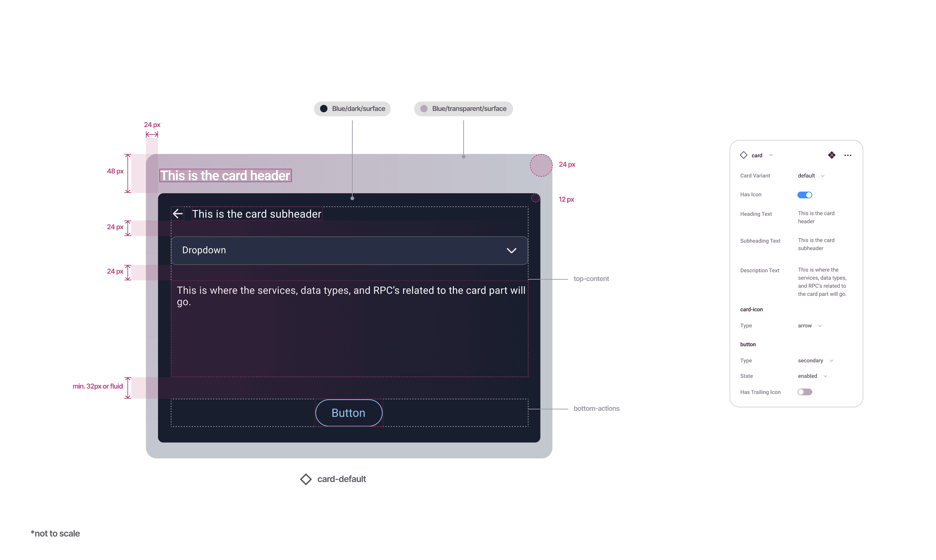
Task: Open the card-icon Type arrow dropdown
Action: pyautogui.click(x=810, y=326)
